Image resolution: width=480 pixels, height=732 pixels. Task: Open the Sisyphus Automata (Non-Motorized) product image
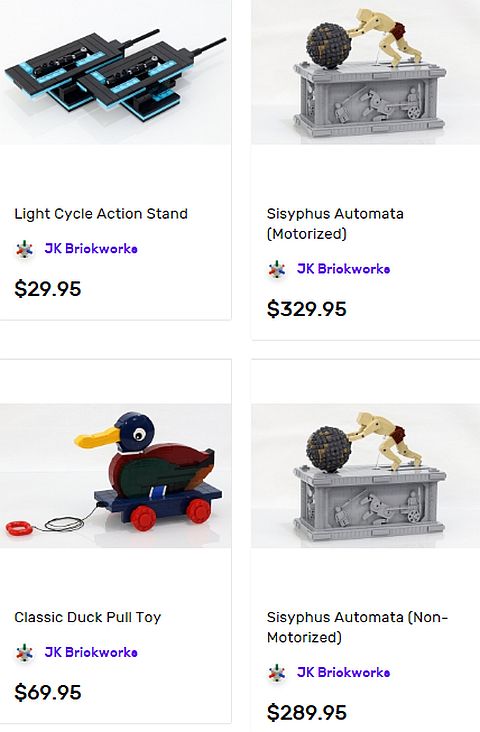pos(366,476)
